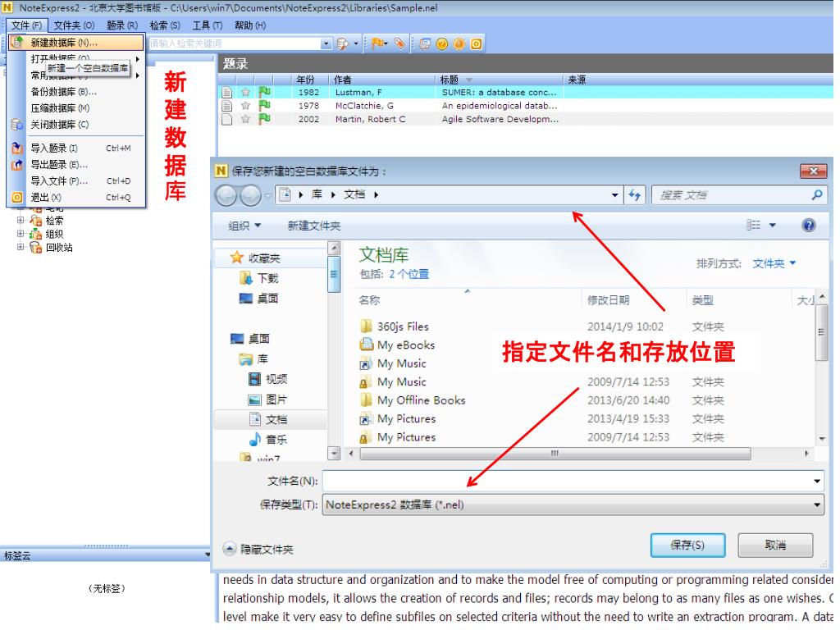Click the document icon of the 1982 record

click(227, 92)
